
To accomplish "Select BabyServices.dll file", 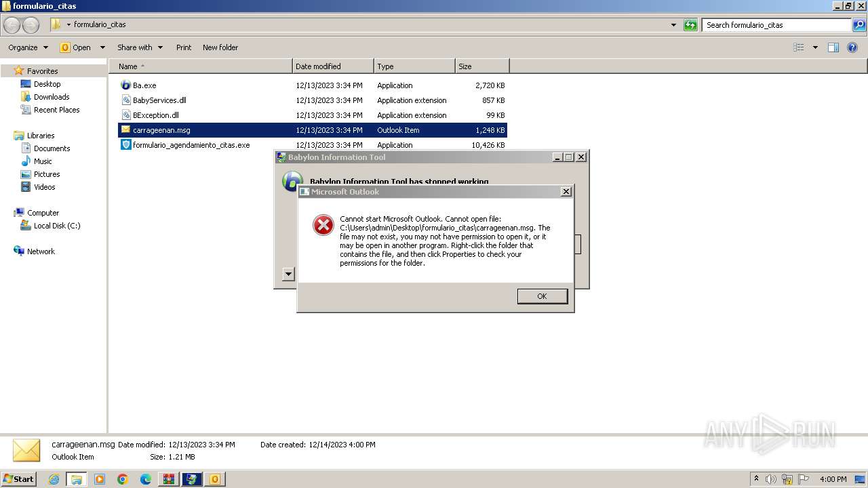I will [x=313, y=100].
